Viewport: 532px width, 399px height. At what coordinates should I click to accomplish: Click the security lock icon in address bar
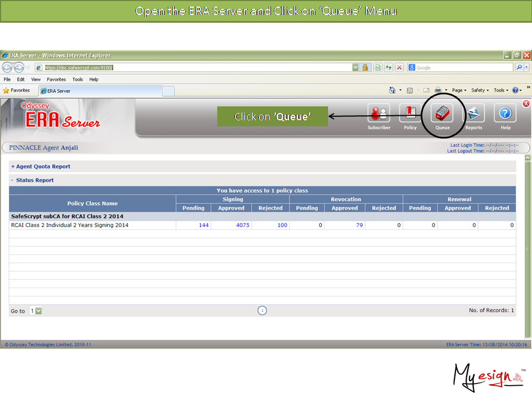point(365,68)
